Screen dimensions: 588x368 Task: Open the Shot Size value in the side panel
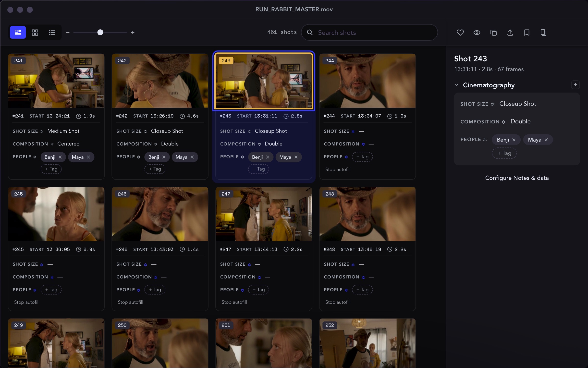(x=518, y=104)
